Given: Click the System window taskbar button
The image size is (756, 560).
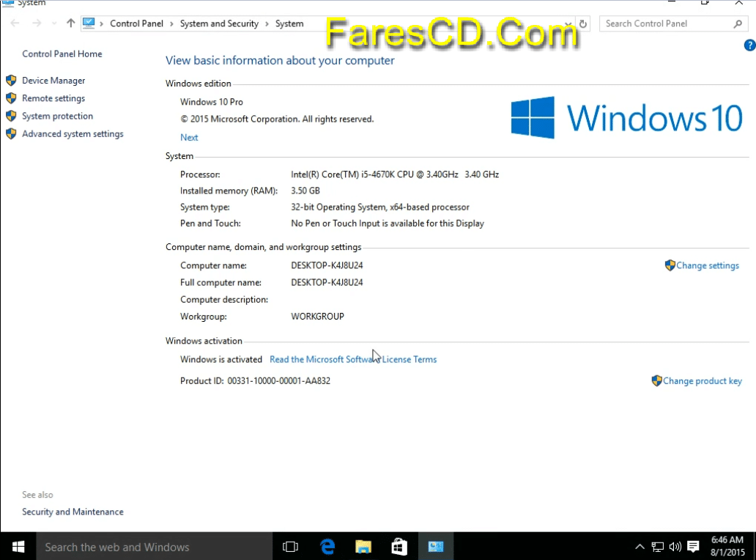Looking at the screenshot, I should click(x=436, y=547).
